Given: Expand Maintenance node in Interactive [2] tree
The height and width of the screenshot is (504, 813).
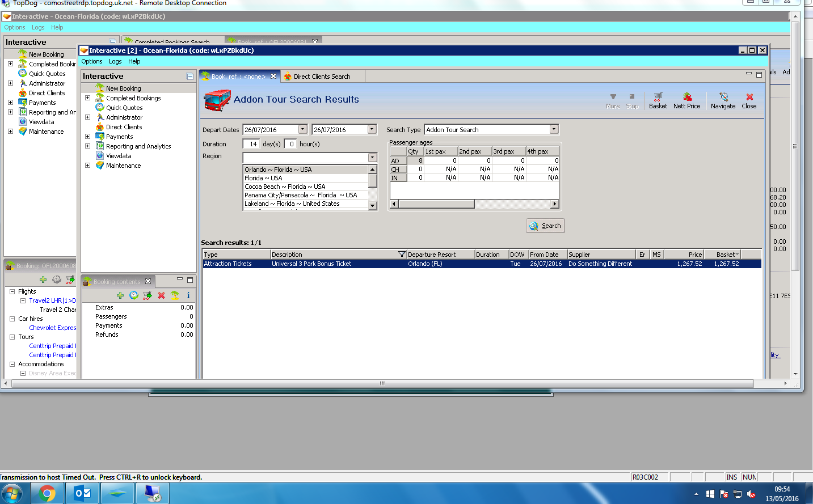Looking at the screenshot, I should [x=88, y=166].
